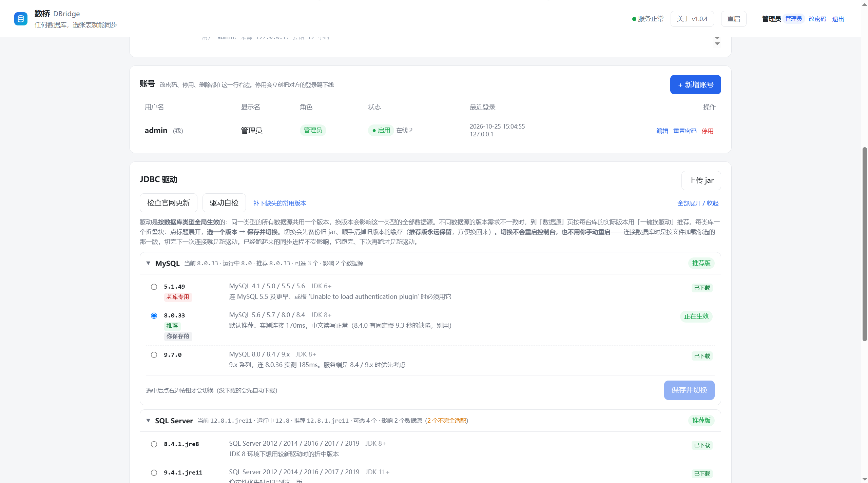Click the 正在生效 badge for 8.0.33
This screenshot has width=868, height=483.
[696, 316]
